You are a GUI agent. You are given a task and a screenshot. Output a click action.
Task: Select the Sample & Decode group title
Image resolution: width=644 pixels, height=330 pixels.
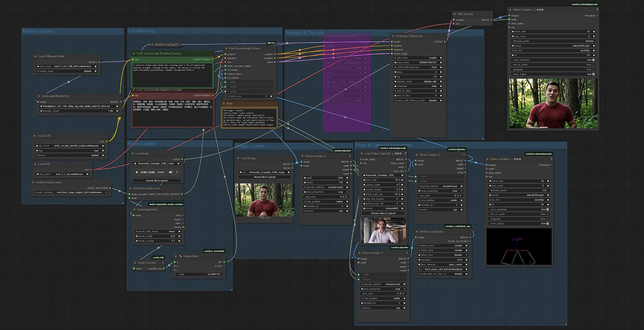point(305,32)
